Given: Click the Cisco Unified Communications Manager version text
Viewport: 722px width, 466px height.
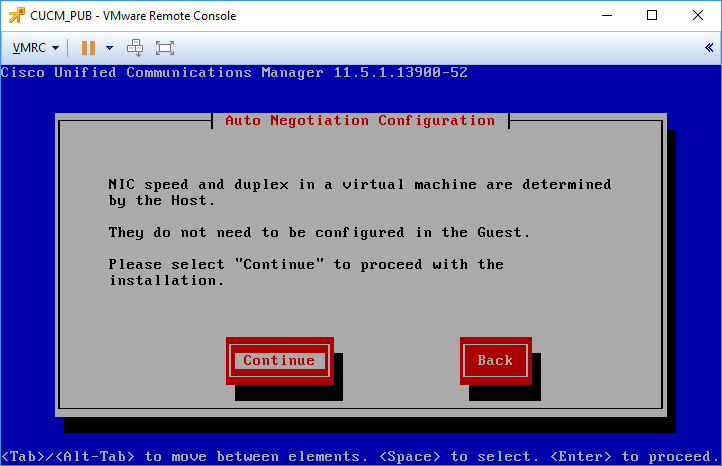Looking at the screenshot, I should pos(234,72).
